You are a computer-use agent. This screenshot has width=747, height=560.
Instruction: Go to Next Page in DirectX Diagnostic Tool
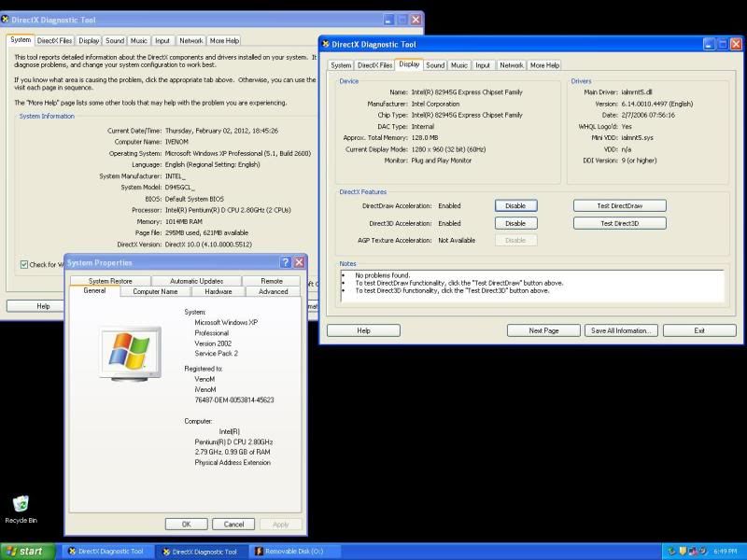tap(543, 330)
